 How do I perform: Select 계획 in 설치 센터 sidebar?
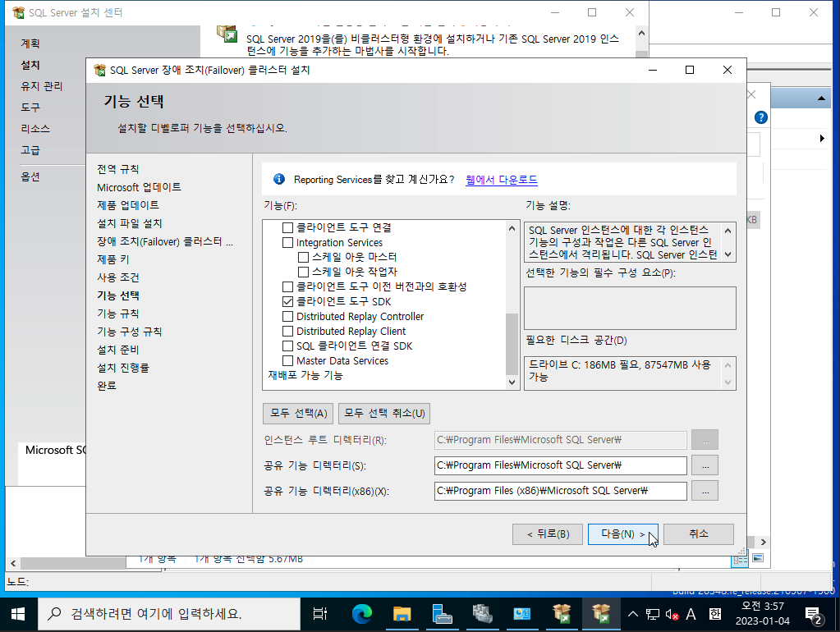point(30,44)
